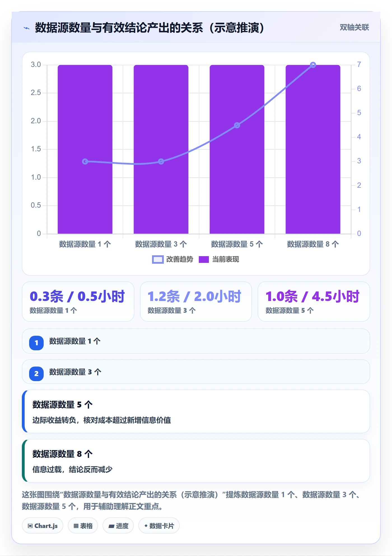Select the 进度 tag
This screenshot has height=556, width=392.
(118, 526)
